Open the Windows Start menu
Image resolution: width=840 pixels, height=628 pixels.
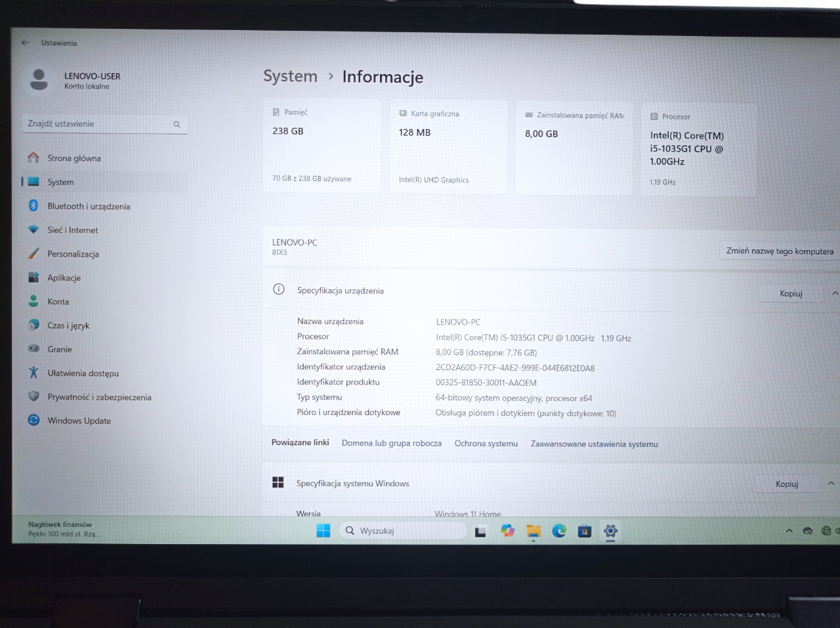coord(324,530)
